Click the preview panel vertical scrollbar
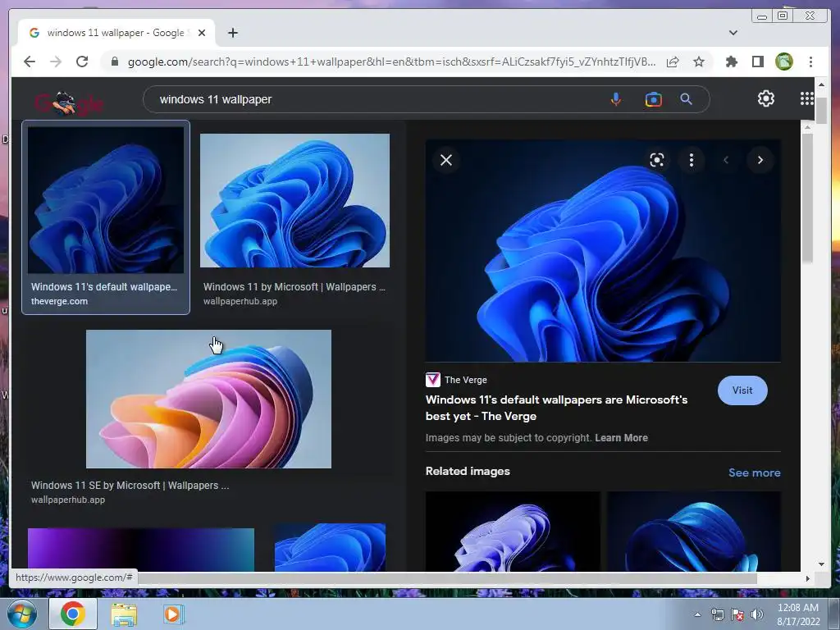The image size is (840, 630). click(807, 199)
